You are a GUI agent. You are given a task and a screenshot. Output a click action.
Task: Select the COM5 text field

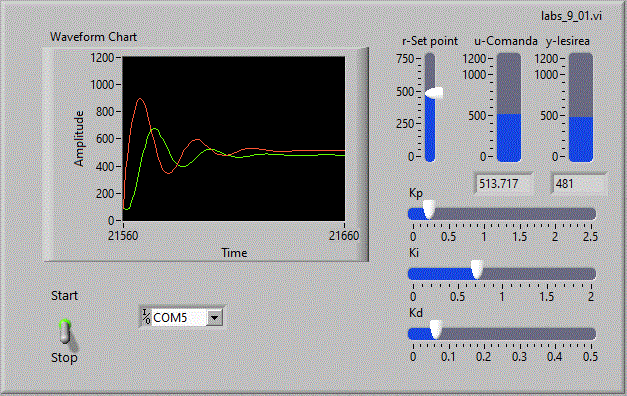pos(179,318)
